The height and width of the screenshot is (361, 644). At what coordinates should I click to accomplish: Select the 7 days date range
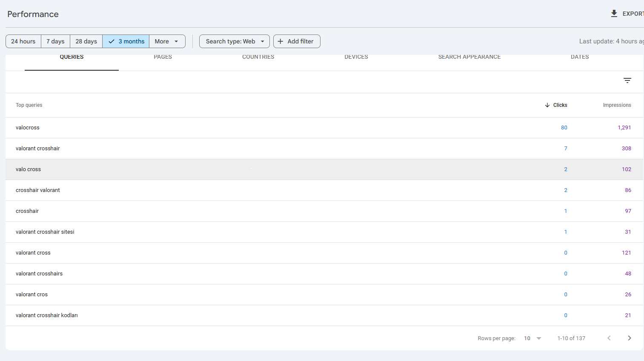[x=55, y=41]
